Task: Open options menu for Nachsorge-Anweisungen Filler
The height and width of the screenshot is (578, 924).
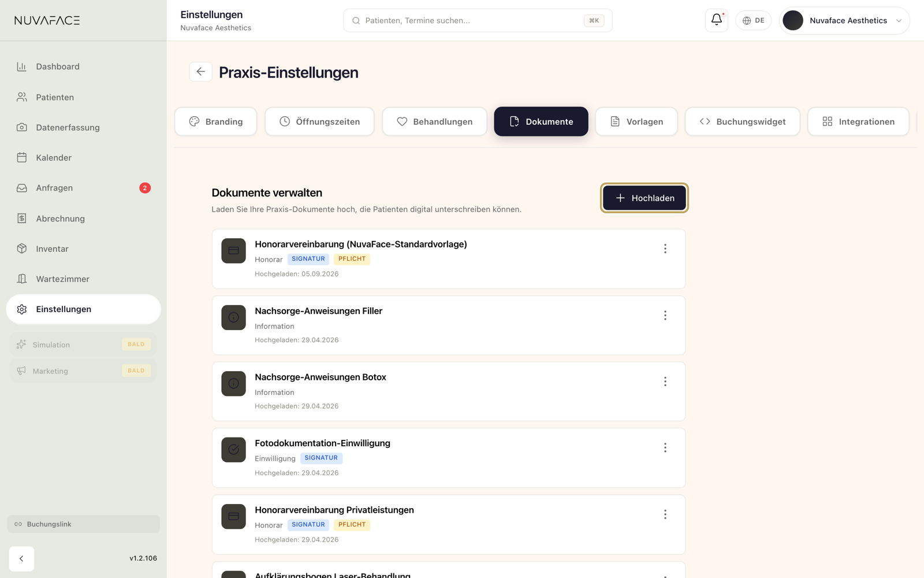Action: [x=665, y=315]
